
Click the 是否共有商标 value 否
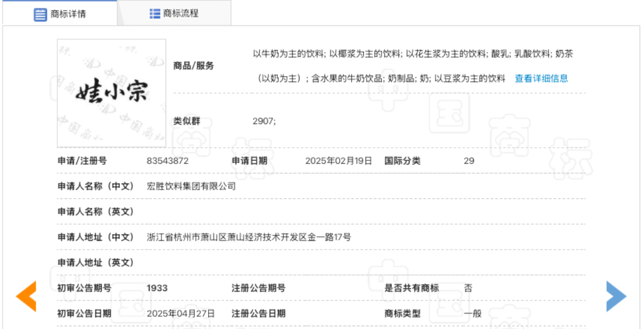[x=468, y=288]
